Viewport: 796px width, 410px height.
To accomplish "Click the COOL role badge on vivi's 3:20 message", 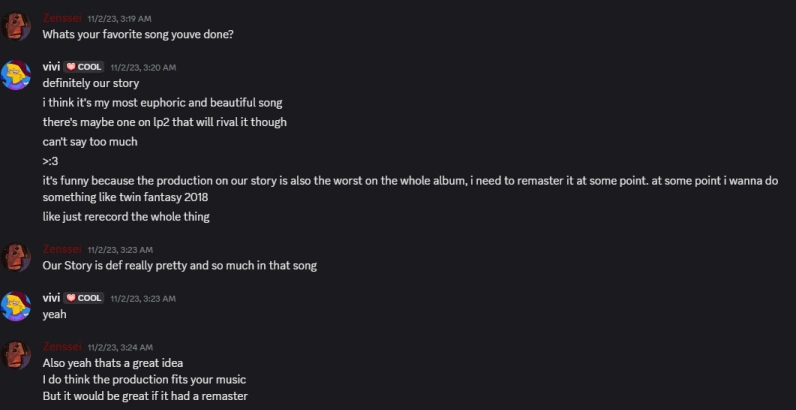I will click(x=84, y=67).
